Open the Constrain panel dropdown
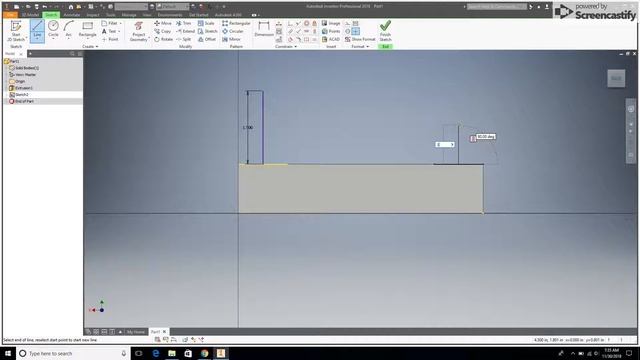 point(286,47)
